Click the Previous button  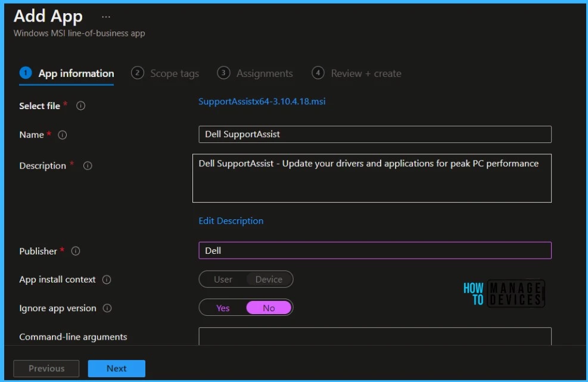46,368
